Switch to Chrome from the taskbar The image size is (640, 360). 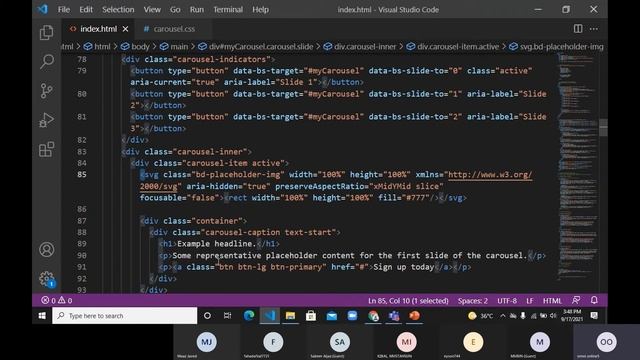click(x=373, y=316)
